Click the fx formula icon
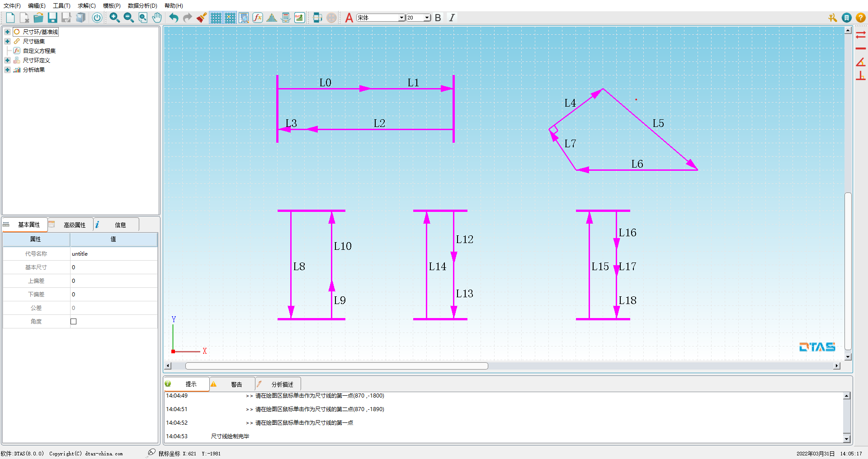This screenshot has width=868, height=459. (x=258, y=18)
